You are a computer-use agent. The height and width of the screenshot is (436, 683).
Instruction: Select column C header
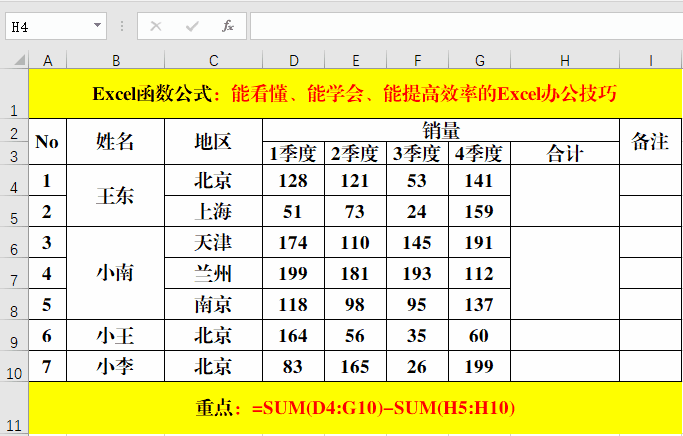[x=213, y=60]
